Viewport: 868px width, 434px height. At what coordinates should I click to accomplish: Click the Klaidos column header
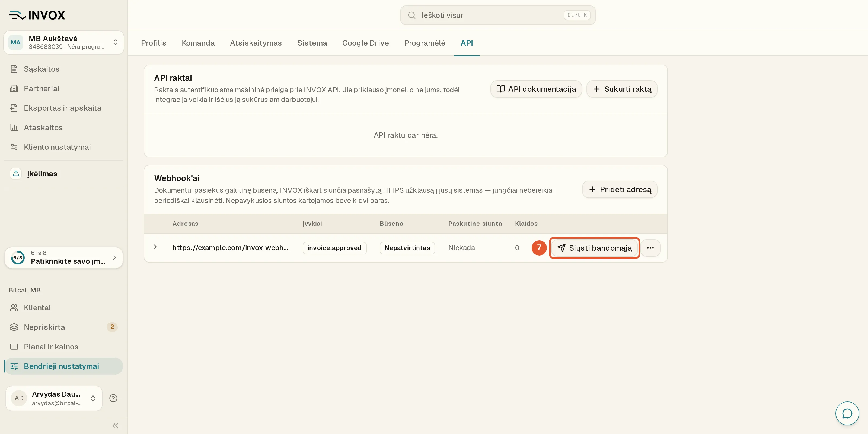pos(526,224)
